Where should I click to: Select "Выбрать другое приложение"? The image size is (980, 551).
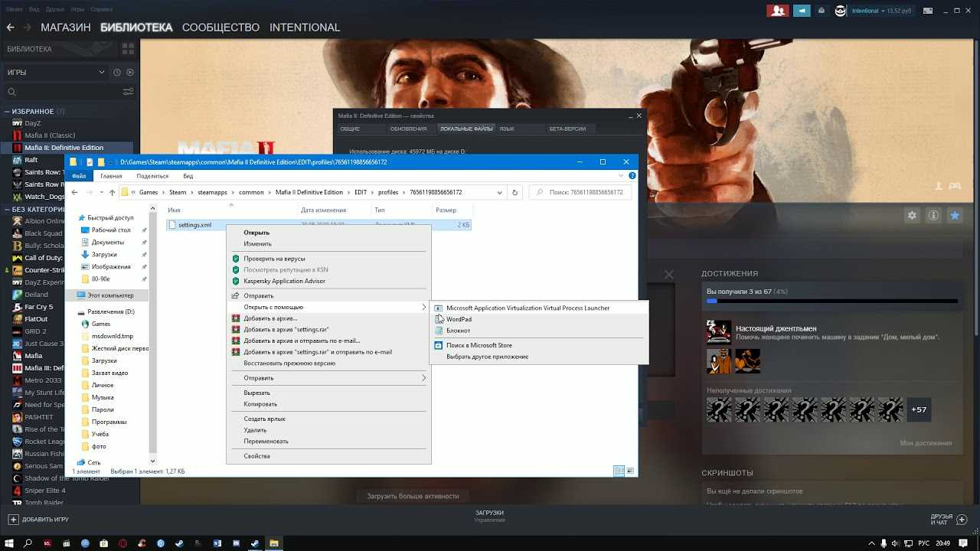point(540,357)
